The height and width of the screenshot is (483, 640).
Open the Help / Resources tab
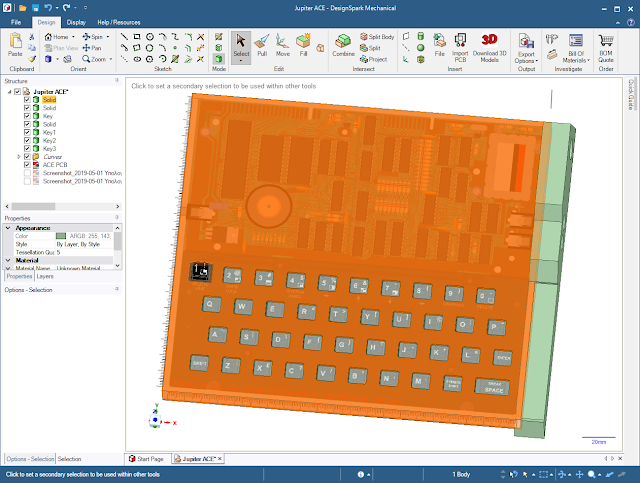pos(119,22)
